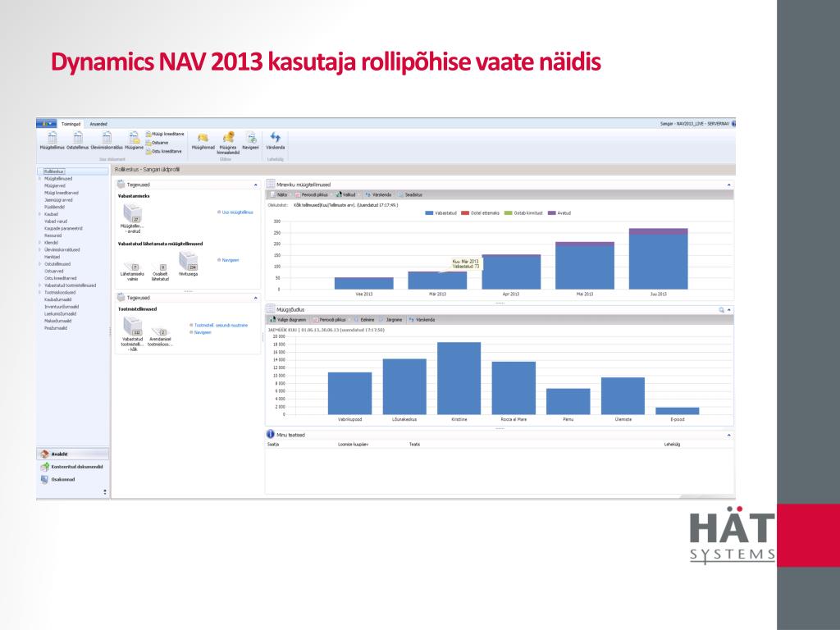Collapse the second Tegevused panel
Image resolution: width=840 pixels, height=630 pixels.
pyautogui.click(x=256, y=298)
